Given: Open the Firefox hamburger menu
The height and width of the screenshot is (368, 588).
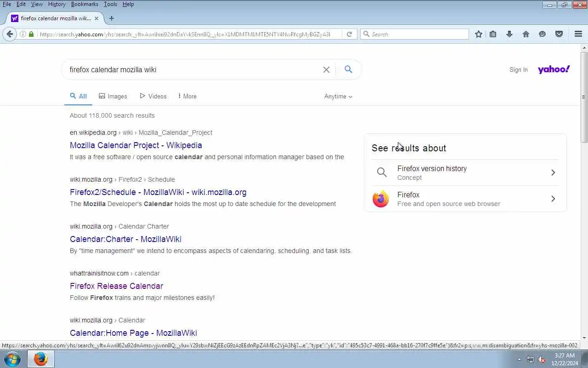Looking at the screenshot, I should click(x=578, y=34).
